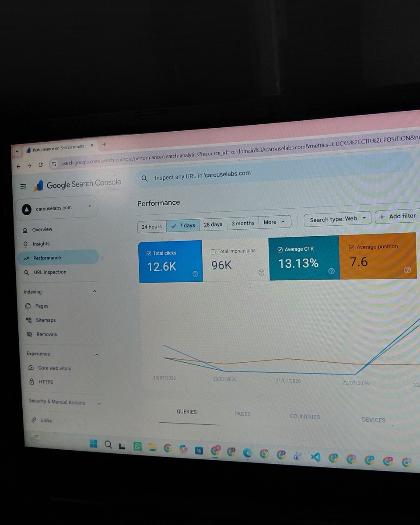Screen dimensions: 420x525
Task: Select the 3 months date range
Action: (243, 223)
